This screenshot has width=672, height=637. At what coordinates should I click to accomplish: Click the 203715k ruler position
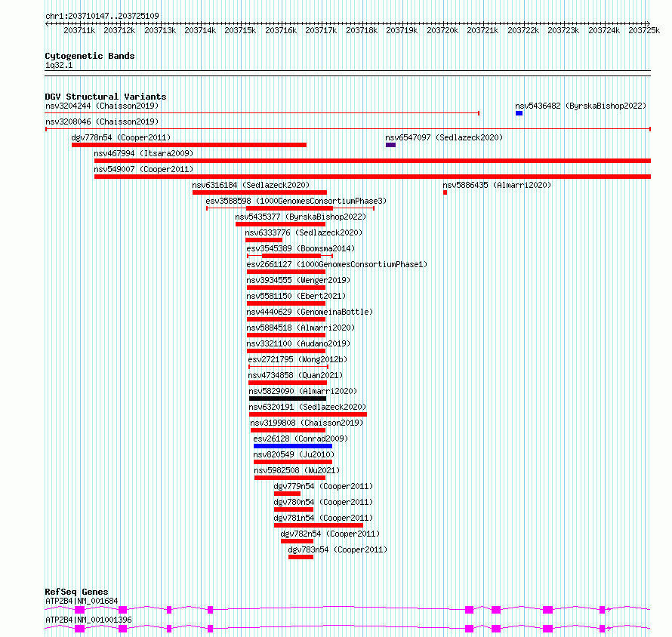[x=240, y=30]
